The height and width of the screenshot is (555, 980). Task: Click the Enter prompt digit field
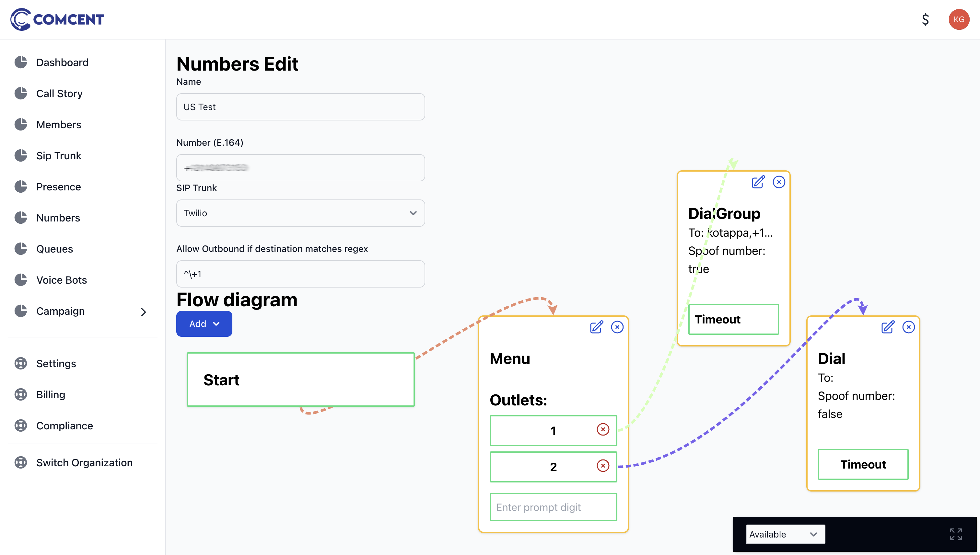553,507
